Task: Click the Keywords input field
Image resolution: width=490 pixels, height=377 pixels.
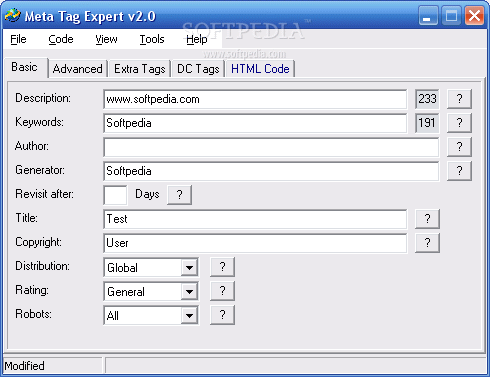Action: pos(255,123)
